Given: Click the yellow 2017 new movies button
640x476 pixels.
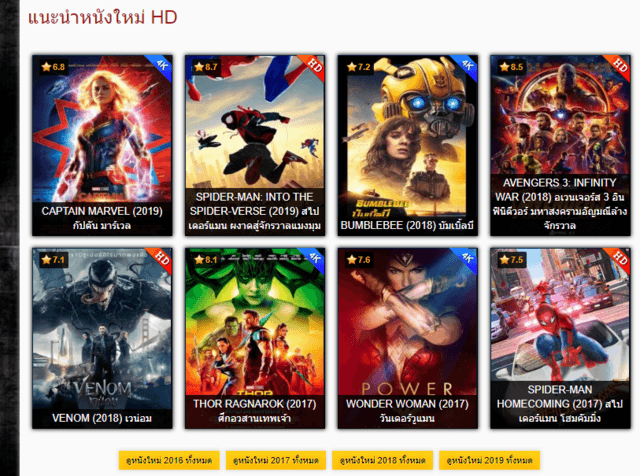Looking at the screenshot, I should click(276, 460).
